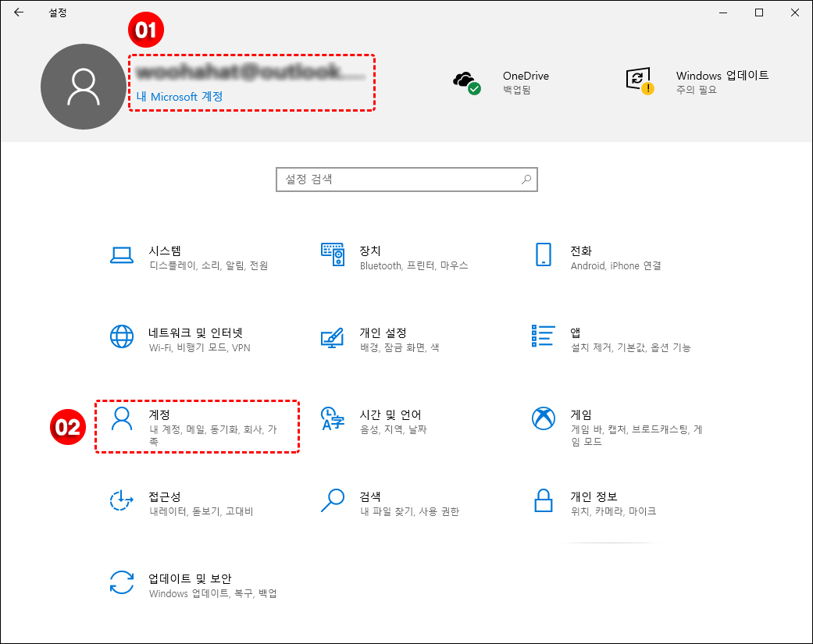Focus the 설정 검색 search box
813x644 pixels.
pos(406,180)
